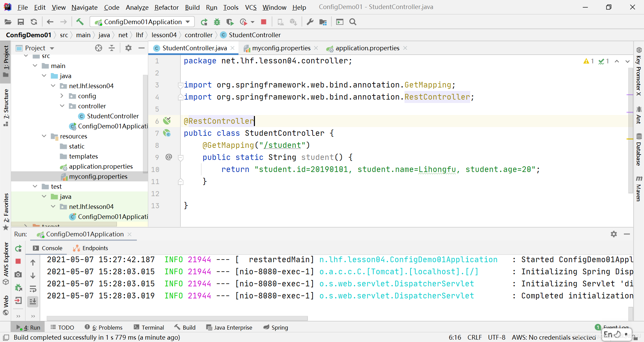
Task: Rerun ConfigDemo01Application from the toolbar
Action: click(204, 22)
